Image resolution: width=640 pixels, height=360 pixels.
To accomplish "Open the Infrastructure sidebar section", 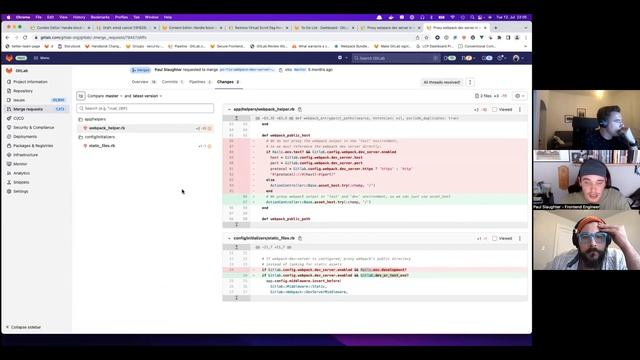I will tap(25, 155).
